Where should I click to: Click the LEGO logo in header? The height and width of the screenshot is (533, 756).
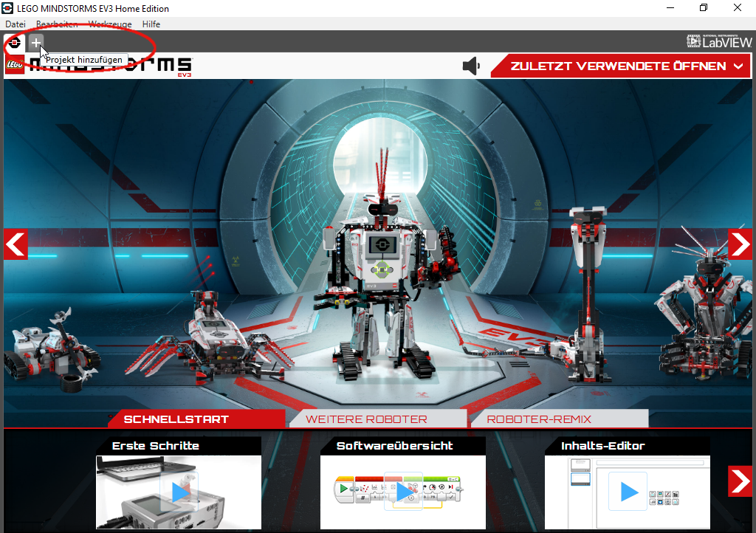pyautogui.click(x=15, y=64)
